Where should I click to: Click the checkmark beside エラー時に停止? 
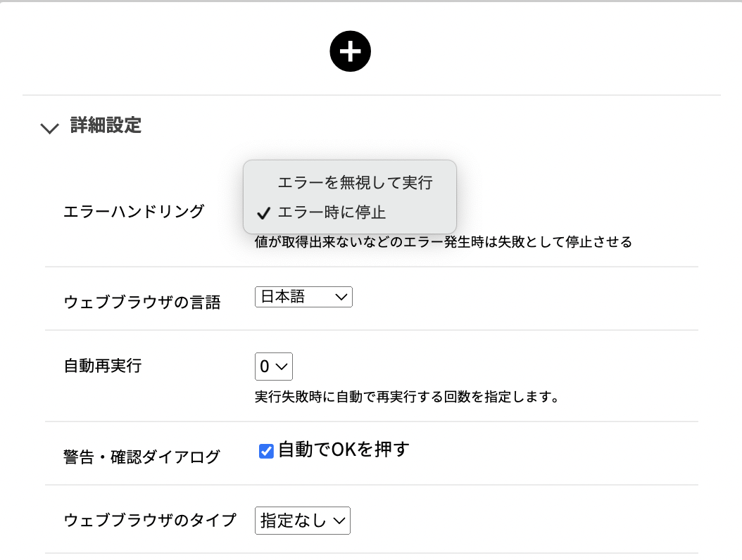pos(263,213)
